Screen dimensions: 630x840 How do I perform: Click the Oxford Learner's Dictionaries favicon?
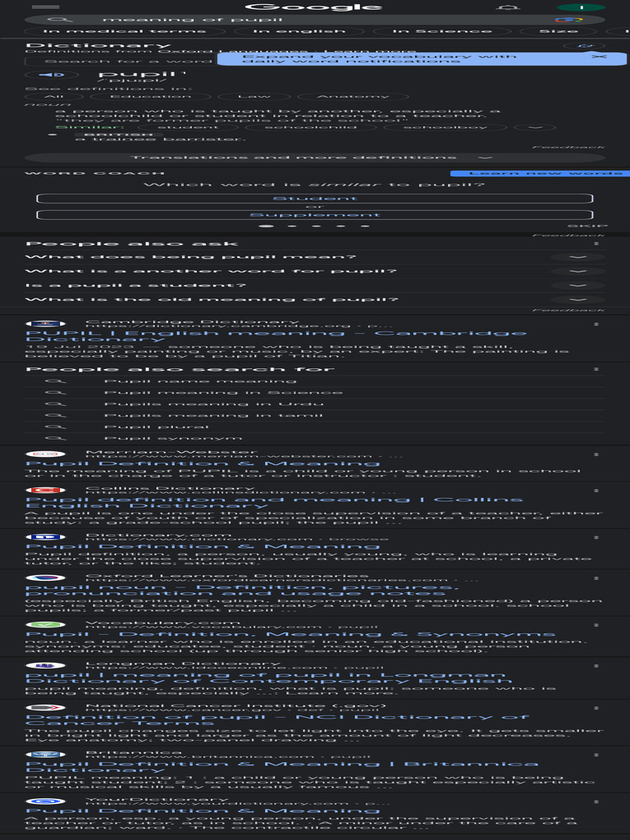(46, 577)
